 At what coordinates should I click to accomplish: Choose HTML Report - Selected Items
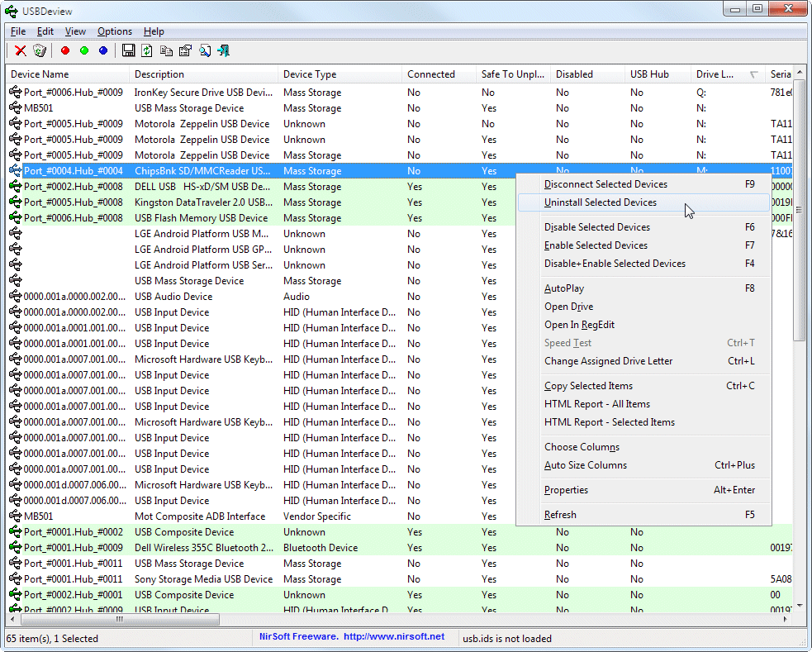tap(643, 422)
